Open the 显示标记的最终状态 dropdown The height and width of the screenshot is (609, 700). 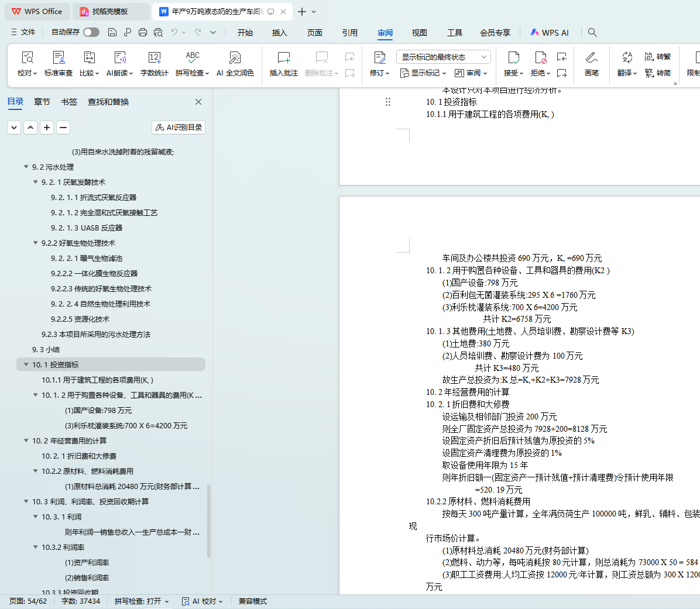click(x=443, y=57)
